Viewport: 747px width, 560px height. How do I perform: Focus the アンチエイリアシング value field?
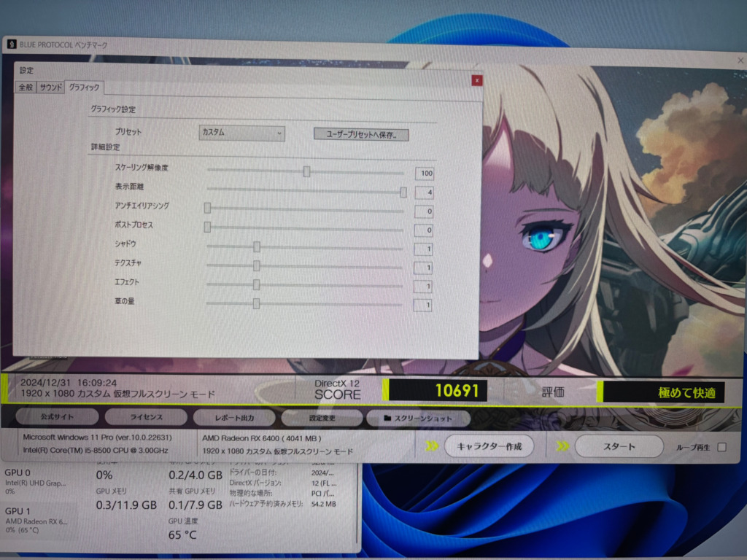pyautogui.click(x=424, y=211)
